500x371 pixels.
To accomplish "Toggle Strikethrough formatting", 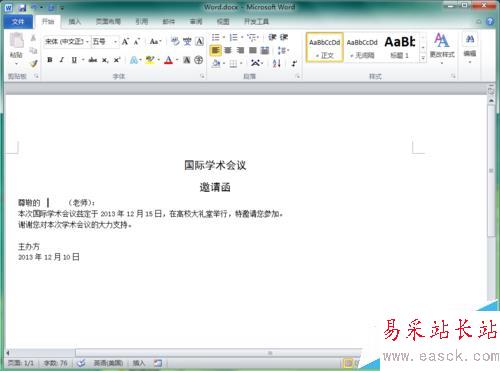I will coord(93,60).
